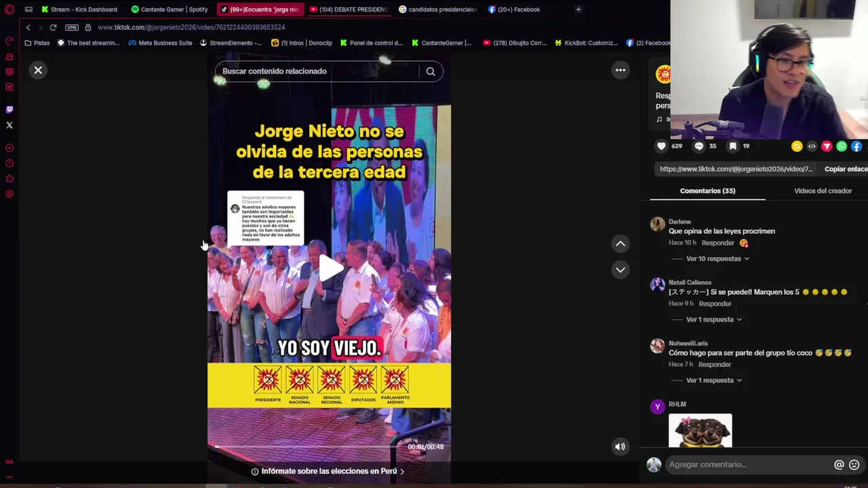Open a new browser tab
This screenshot has width=868, height=488.
coord(578,9)
